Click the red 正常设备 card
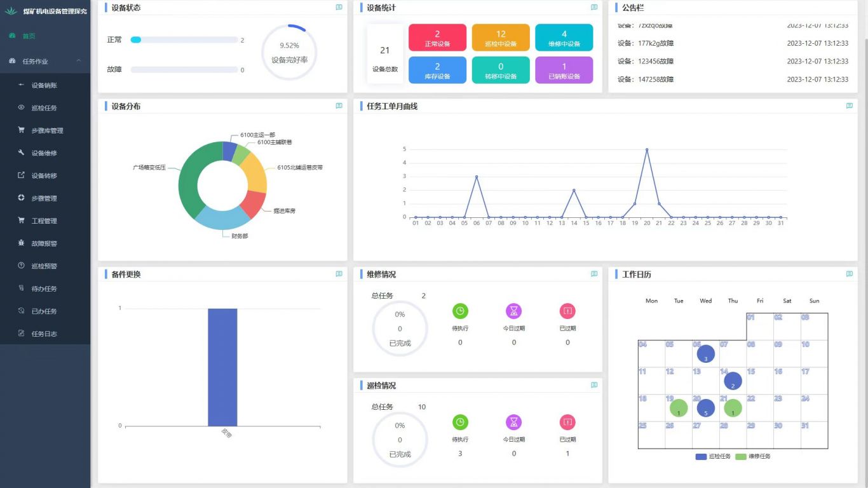The width and height of the screenshot is (868, 488). coord(437,37)
